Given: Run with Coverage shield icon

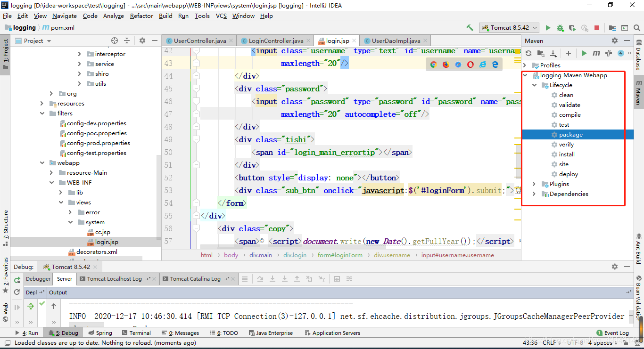Looking at the screenshot, I should (572, 28).
